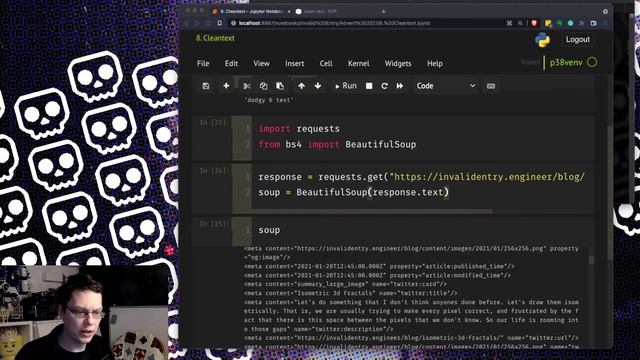Open the Help menu
This screenshot has width=640, height=360.
(x=435, y=64)
